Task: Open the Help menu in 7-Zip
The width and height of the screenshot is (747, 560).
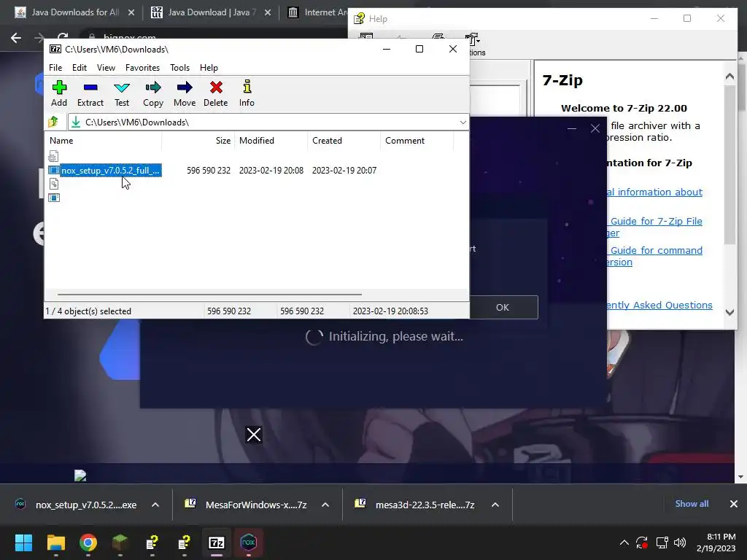Action: tap(209, 68)
